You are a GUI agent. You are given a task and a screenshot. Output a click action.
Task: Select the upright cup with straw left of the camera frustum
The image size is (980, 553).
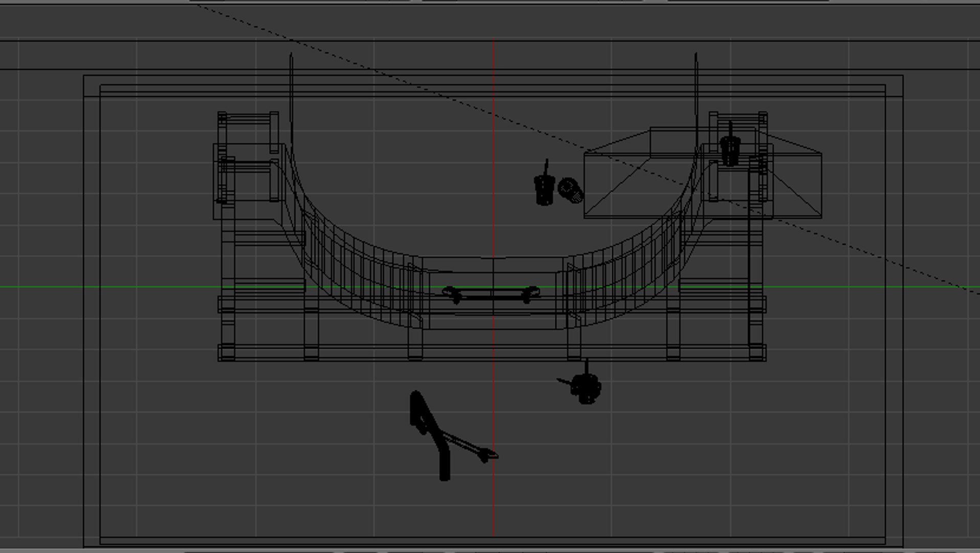pos(545,183)
